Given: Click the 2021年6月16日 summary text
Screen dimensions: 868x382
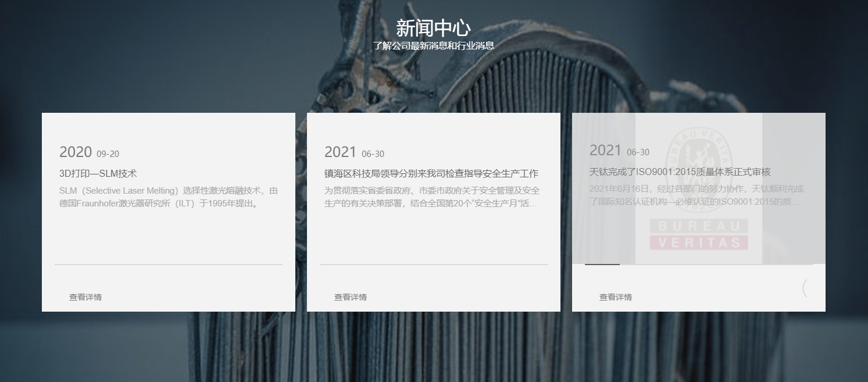Looking at the screenshot, I should [x=696, y=195].
